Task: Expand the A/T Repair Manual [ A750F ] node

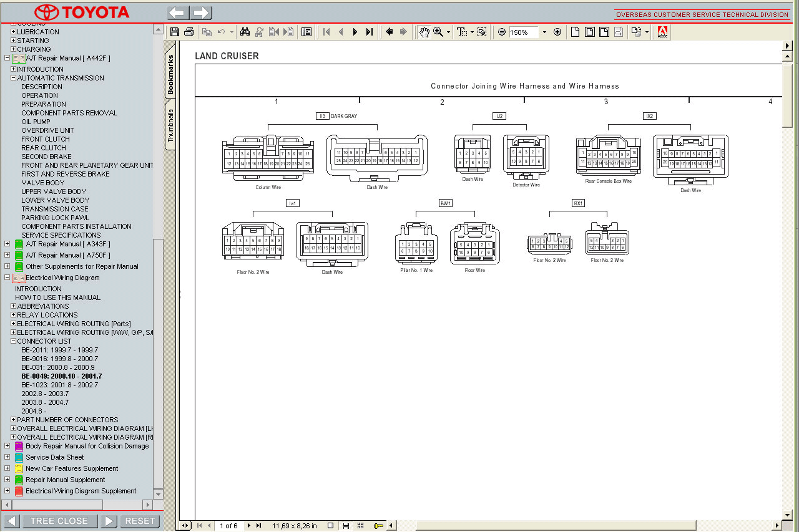Action: (x=7, y=255)
